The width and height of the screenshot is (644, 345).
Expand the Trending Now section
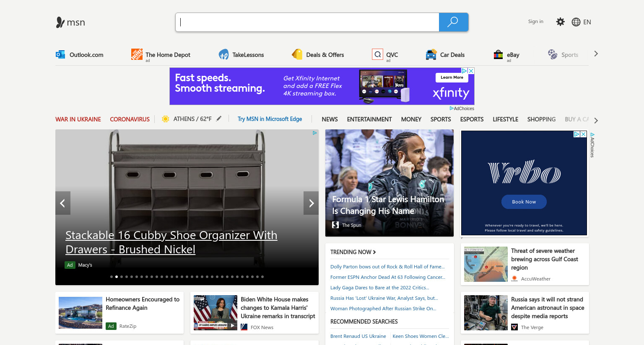coord(353,252)
